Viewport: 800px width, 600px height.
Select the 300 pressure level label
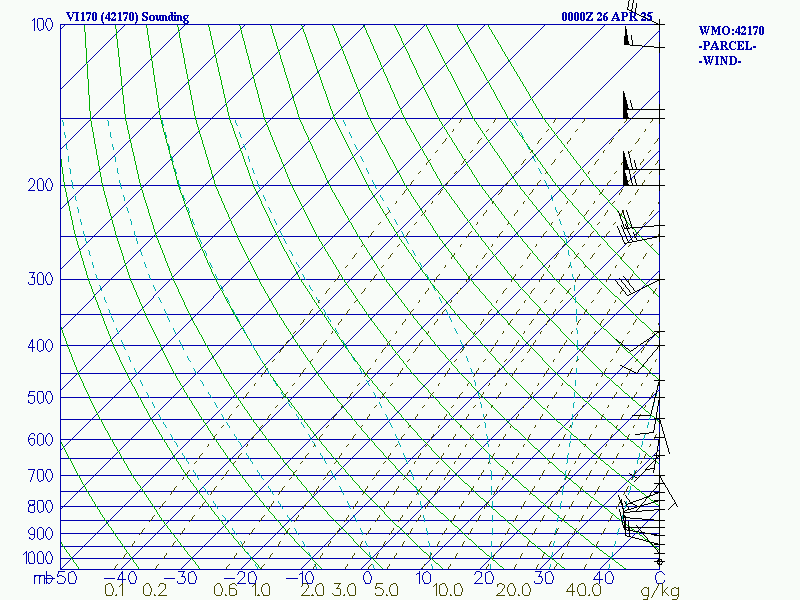click(40, 279)
